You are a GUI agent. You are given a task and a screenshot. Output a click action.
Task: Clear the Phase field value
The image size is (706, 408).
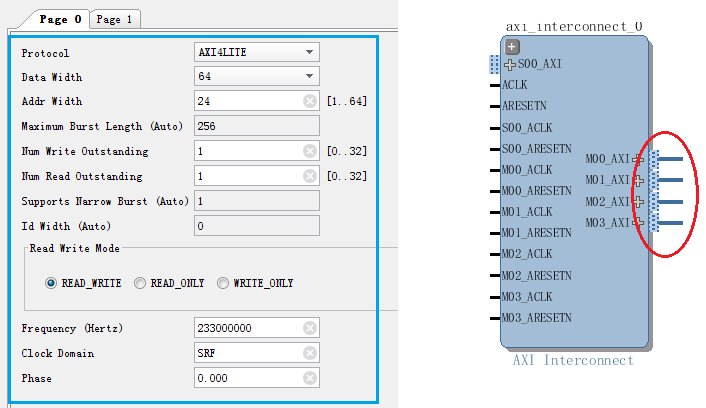pos(310,378)
